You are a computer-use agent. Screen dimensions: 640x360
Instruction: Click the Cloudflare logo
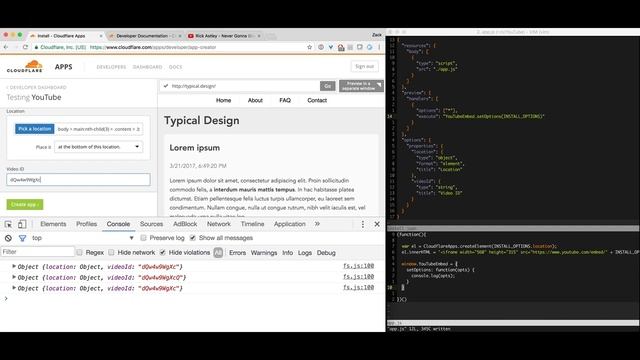(25, 66)
